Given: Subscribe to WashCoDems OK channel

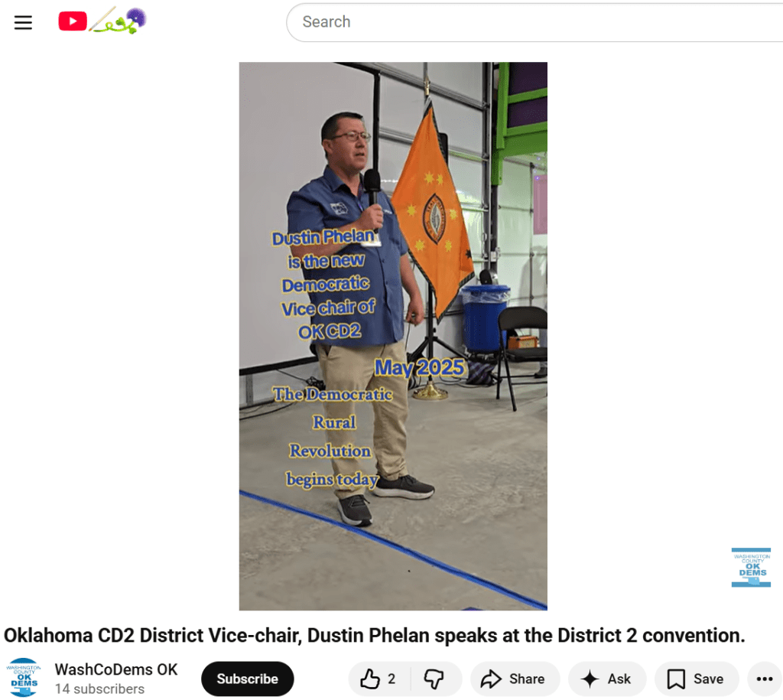Looking at the screenshot, I should point(247,679).
